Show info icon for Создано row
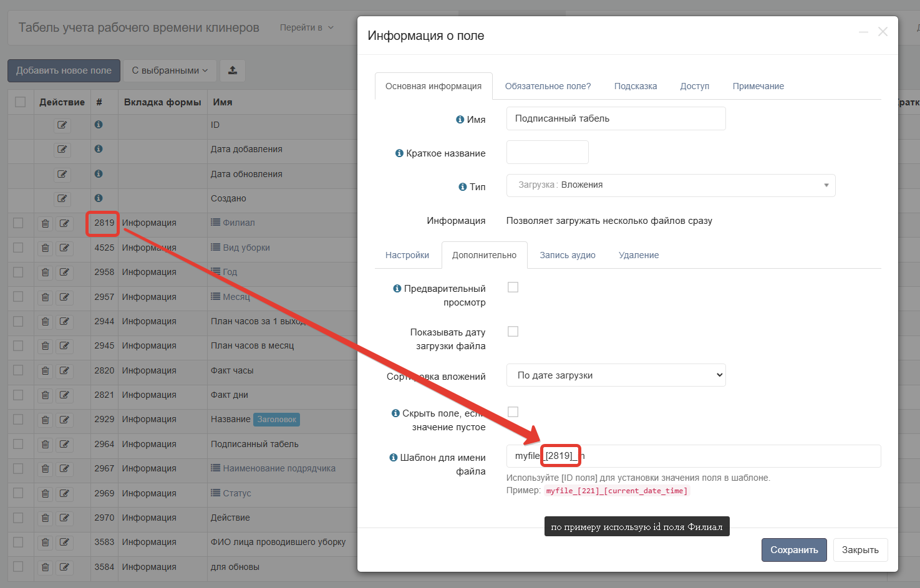The width and height of the screenshot is (920, 588). 99,198
